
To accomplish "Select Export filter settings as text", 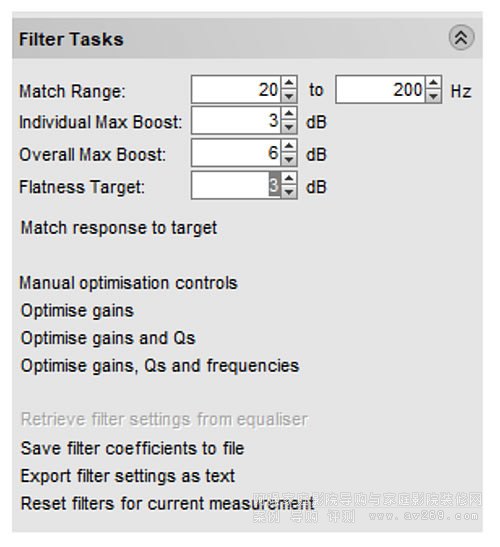I will 128,476.
